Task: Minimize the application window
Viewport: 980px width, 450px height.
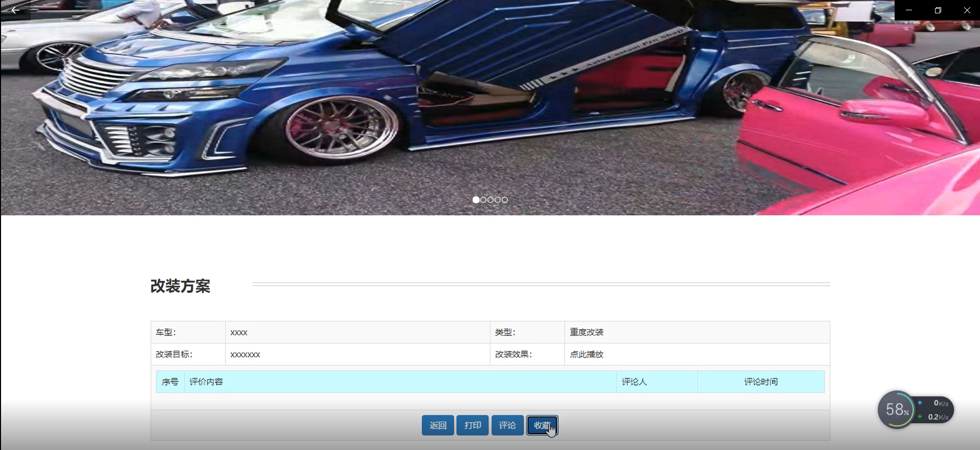Action: pyautogui.click(x=909, y=10)
